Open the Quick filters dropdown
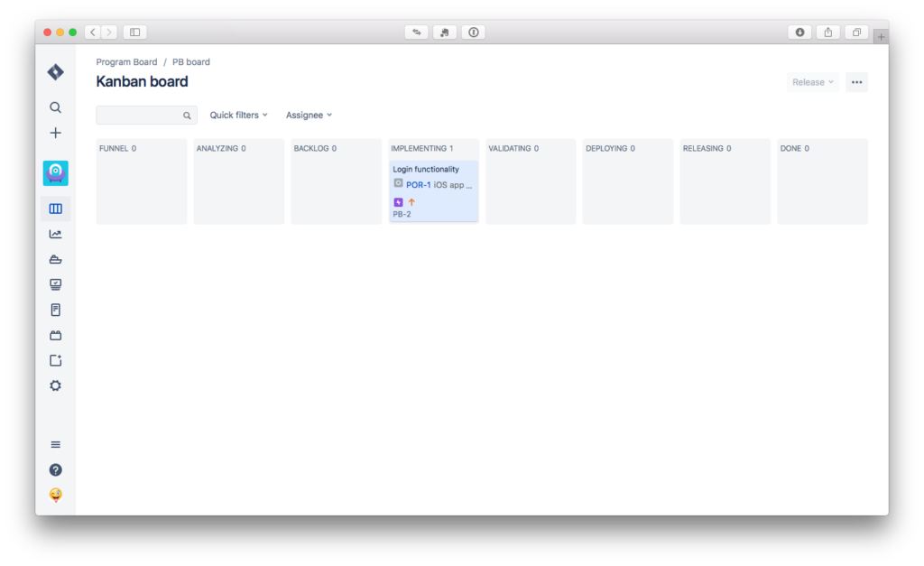 (238, 115)
